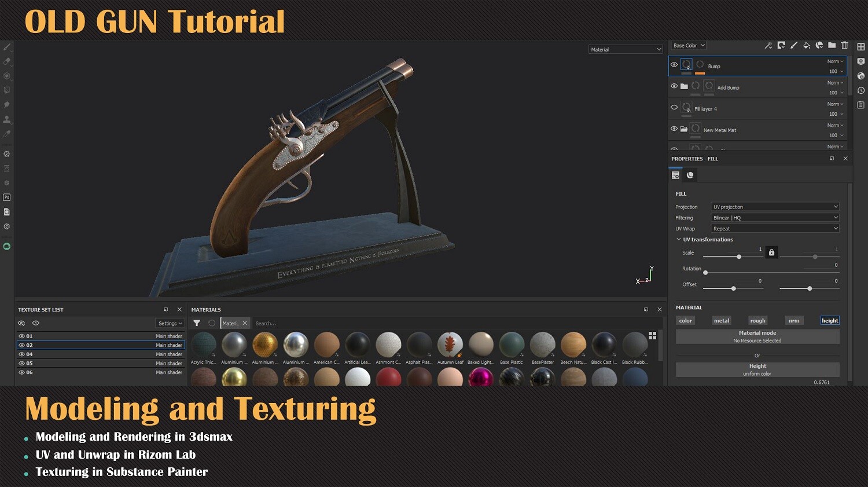Screen dimensions: 868x487
Task: Select the Projection tool in left toolbar
Action: 7,76
